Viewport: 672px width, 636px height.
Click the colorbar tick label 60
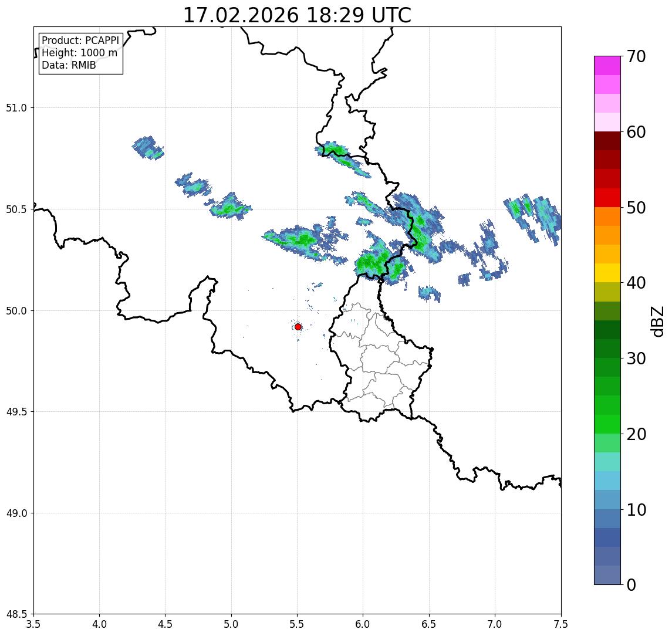(x=636, y=132)
